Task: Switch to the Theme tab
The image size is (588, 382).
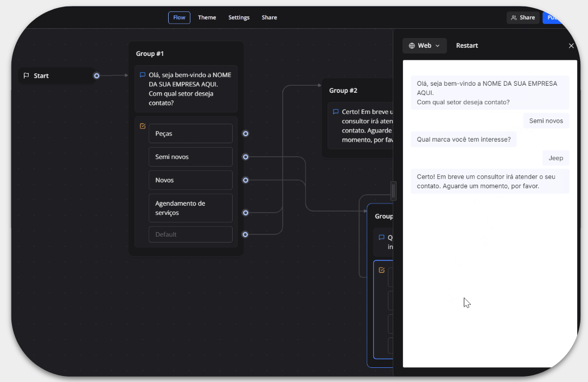Action: tap(207, 18)
